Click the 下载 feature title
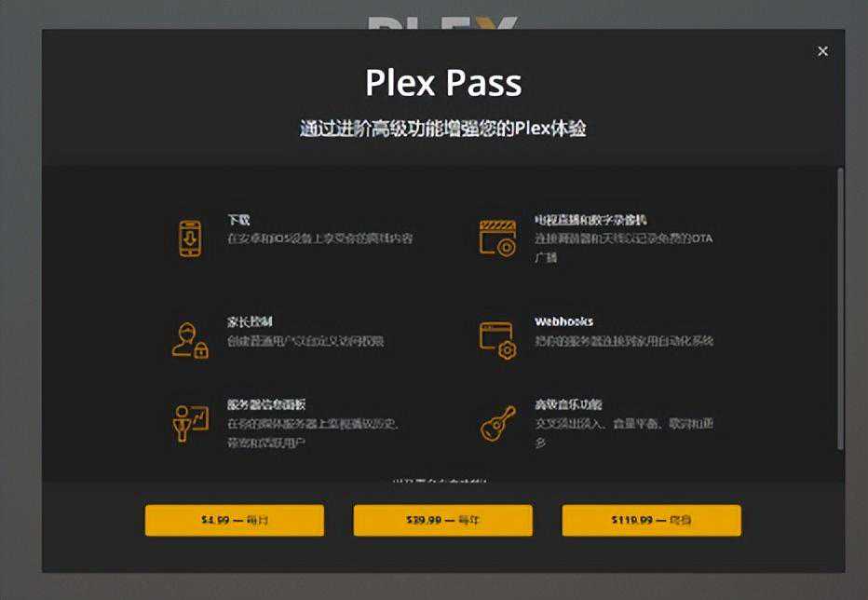Screen dimensions: 868x600 [x=238, y=220]
